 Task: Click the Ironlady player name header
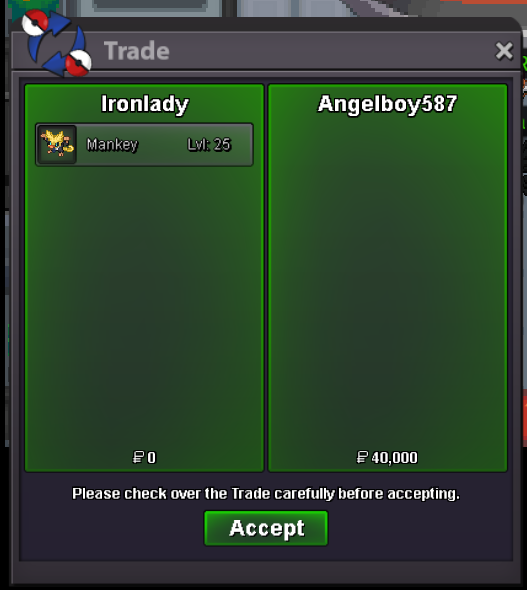coord(145,104)
